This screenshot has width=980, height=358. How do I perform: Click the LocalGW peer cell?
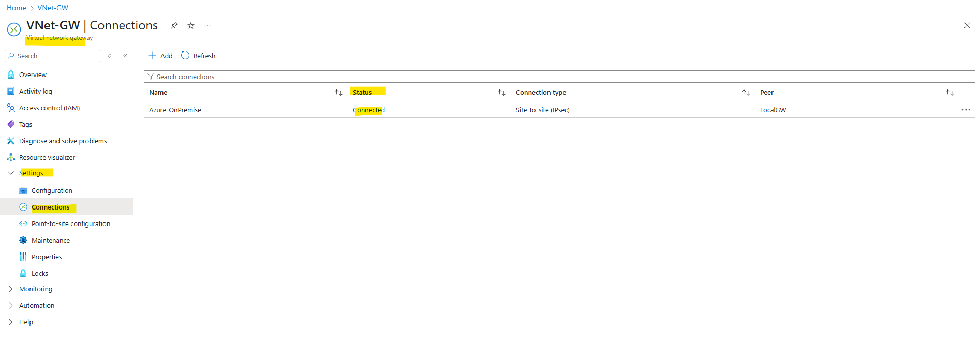(773, 110)
